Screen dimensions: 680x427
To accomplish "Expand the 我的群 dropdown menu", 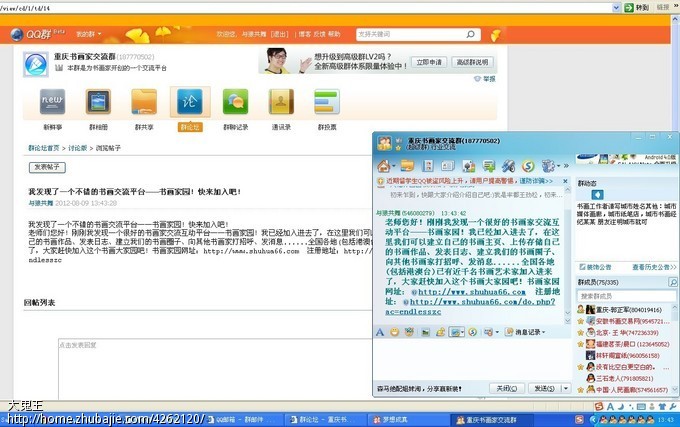I will click(x=89, y=34).
